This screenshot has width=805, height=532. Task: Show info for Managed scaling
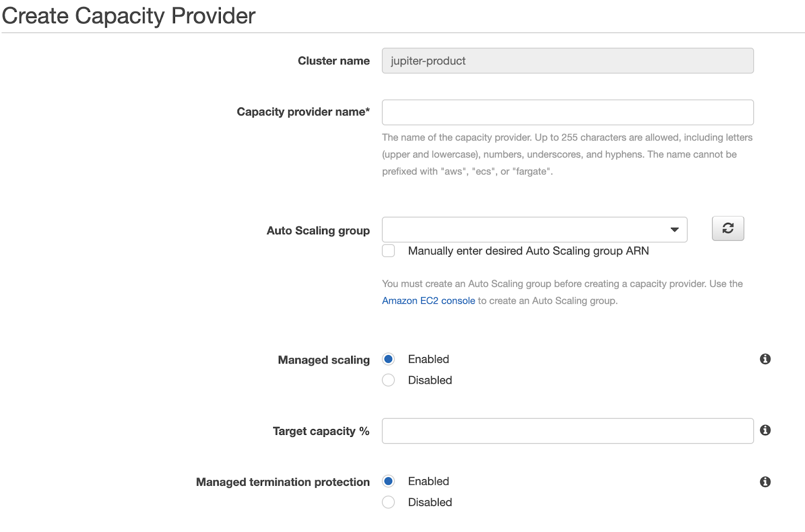point(765,359)
